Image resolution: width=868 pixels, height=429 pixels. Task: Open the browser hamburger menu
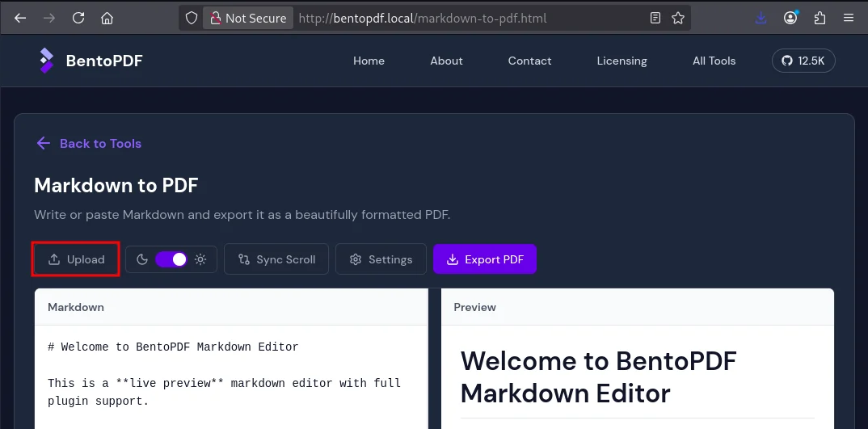(849, 19)
